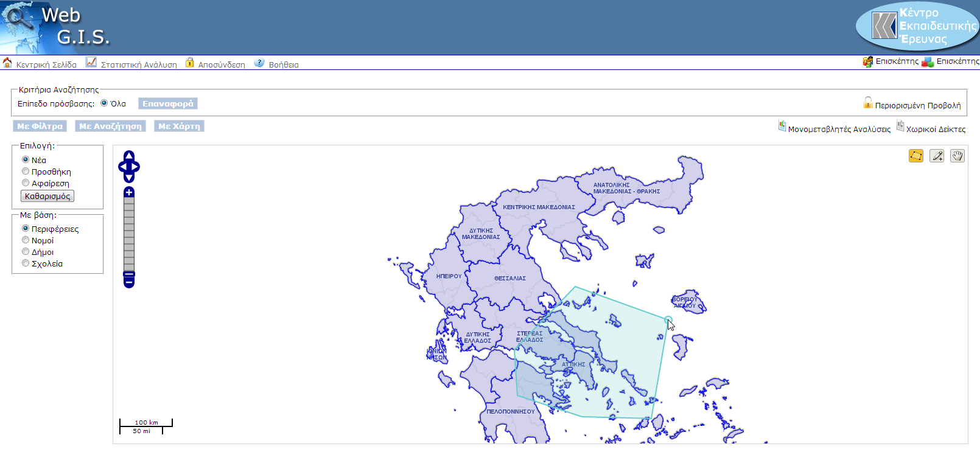Screen dimensions: 980x452
Task: Click the ΗΠΕΙΡΟΥ region on map
Action: click(449, 276)
